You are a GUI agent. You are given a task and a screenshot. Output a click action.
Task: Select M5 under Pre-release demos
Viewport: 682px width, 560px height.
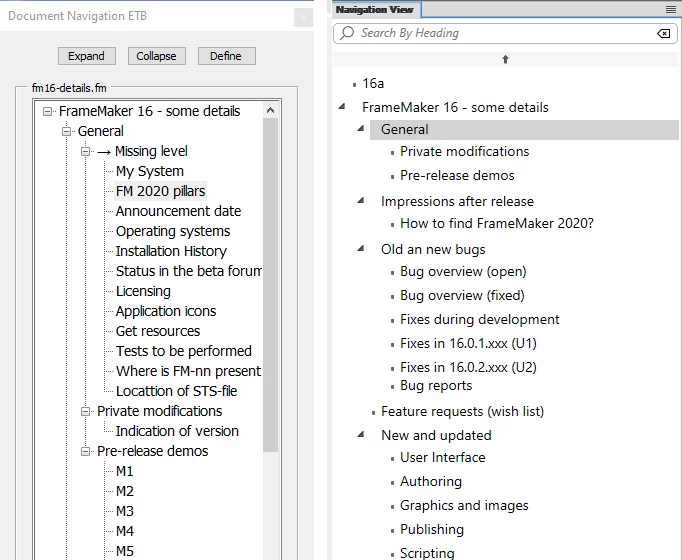(x=124, y=551)
